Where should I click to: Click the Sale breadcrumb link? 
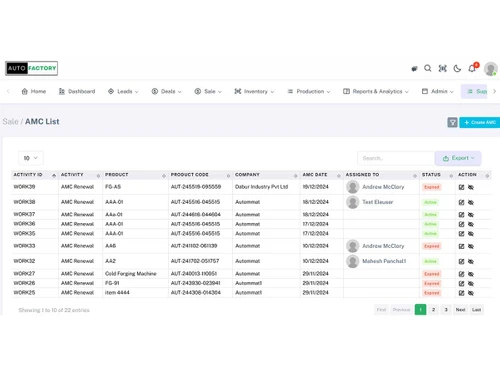coord(10,122)
